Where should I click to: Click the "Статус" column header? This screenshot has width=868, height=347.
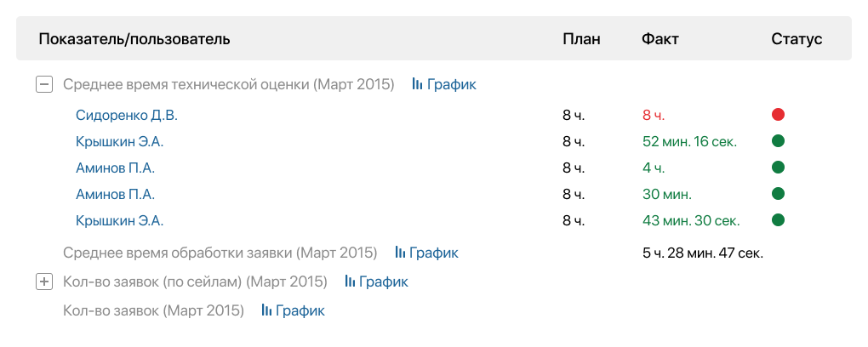coord(797,39)
